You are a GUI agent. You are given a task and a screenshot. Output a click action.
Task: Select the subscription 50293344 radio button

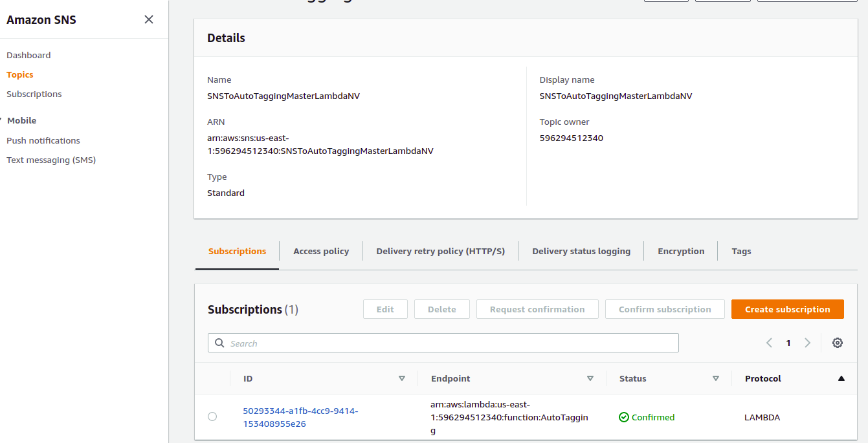[212, 416]
